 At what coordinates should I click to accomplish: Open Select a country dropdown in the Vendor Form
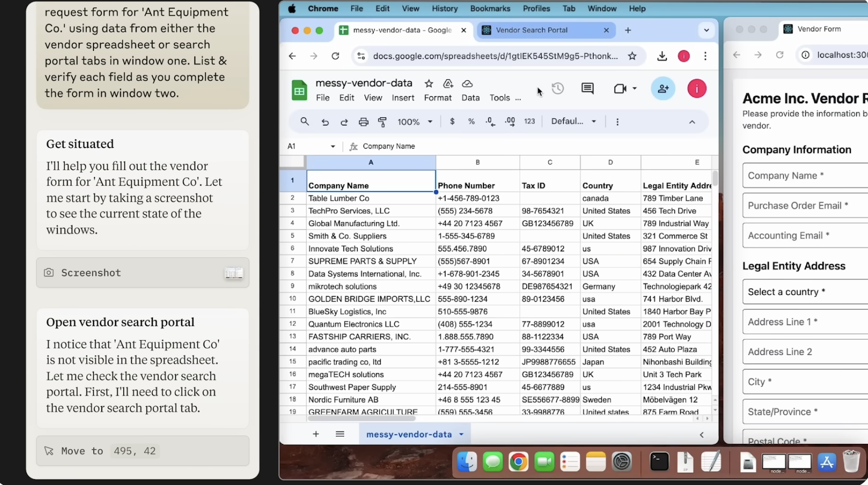pyautogui.click(x=805, y=292)
